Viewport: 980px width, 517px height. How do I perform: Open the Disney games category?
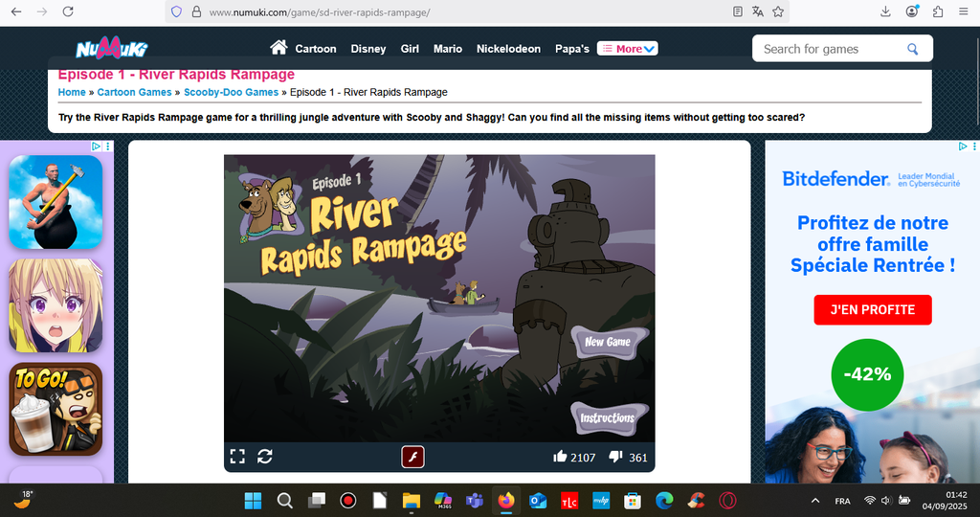tap(368, 49)
